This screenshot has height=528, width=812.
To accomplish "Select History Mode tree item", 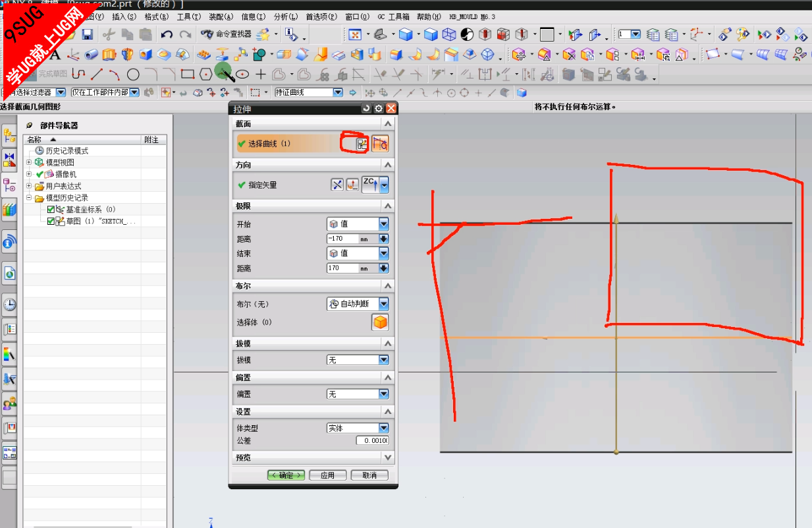I will [67, 151].
